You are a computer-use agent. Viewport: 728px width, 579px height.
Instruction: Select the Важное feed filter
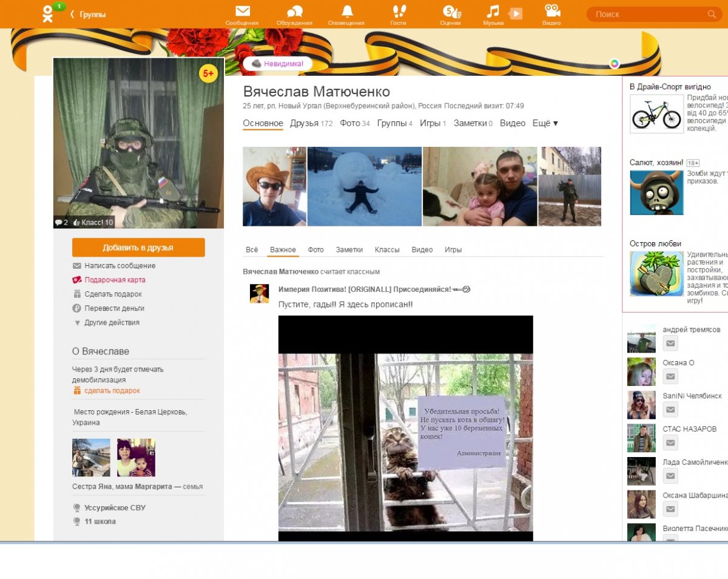click(283, 249)
